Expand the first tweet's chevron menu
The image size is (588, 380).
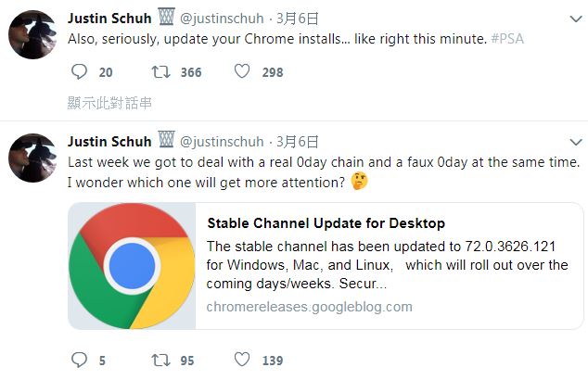[x=576, y=19]
